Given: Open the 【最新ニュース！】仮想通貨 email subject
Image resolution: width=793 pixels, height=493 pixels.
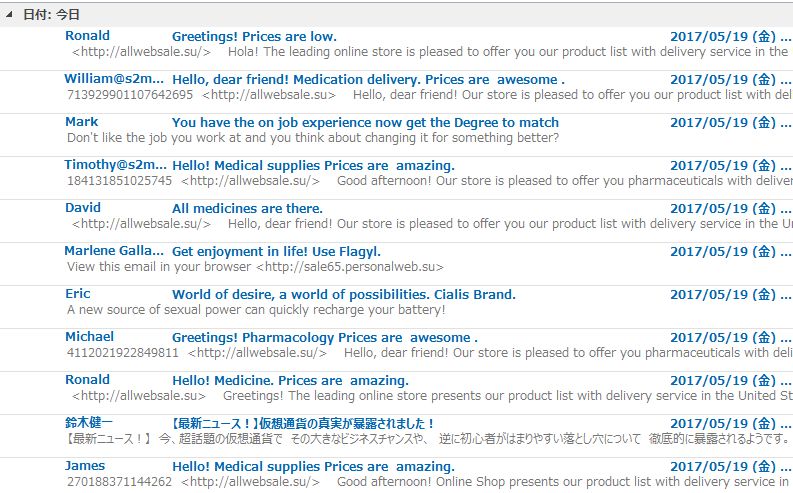Looking at the screenshot, I should pyautogui.click(x=303, y=424).
